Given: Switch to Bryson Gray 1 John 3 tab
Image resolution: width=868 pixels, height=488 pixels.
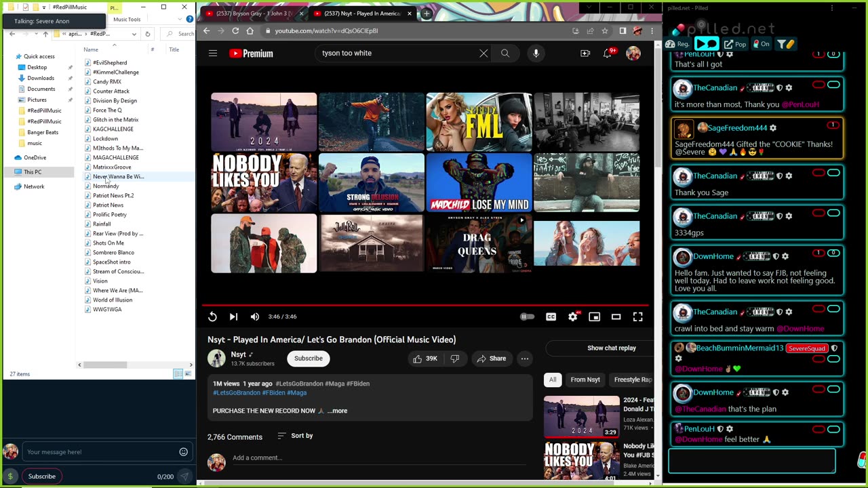Looking at the screenshot, I should [254, 13].
